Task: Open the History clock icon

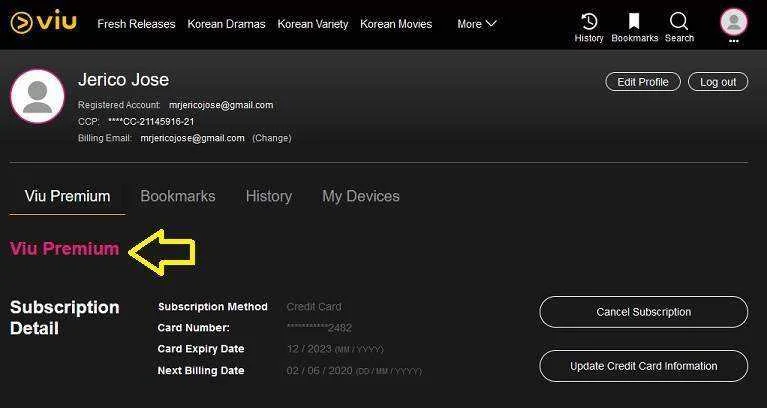Action: 588,22
